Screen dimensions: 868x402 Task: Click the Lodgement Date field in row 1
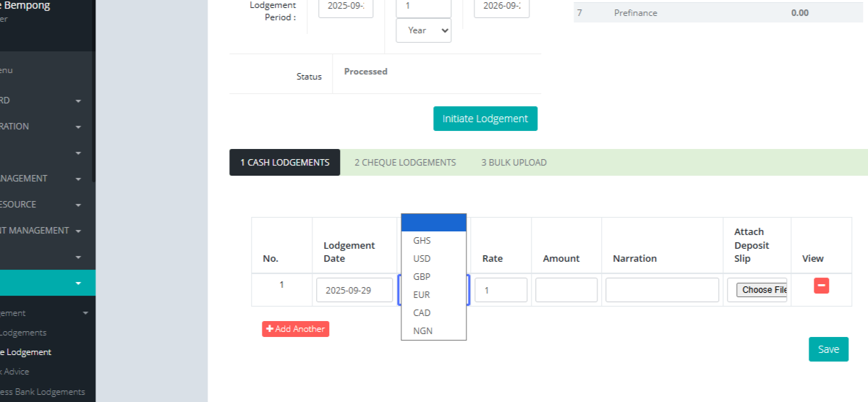354,290
